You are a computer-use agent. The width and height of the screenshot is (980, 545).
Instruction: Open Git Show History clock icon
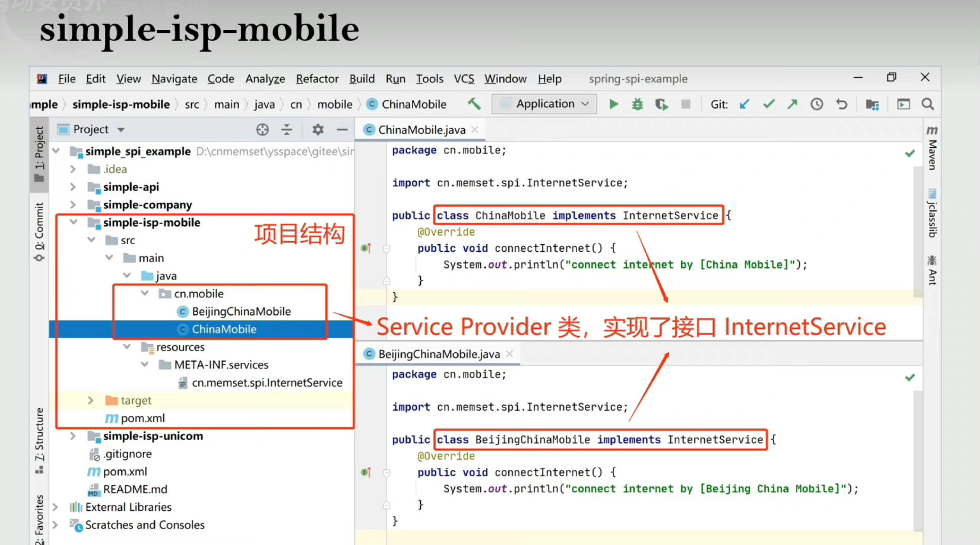click(x=816, y=104)
